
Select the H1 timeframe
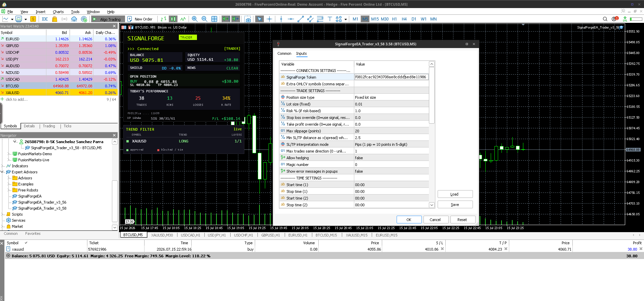[394, 19]
